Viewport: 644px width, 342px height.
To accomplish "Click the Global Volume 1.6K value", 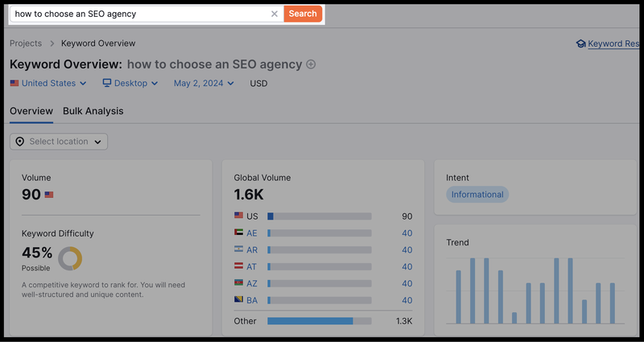I will click(x=249, y=194).
